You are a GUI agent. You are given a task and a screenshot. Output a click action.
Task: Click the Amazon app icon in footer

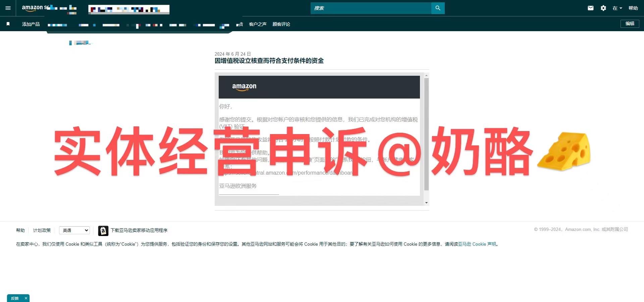click(x=103, y=231)
